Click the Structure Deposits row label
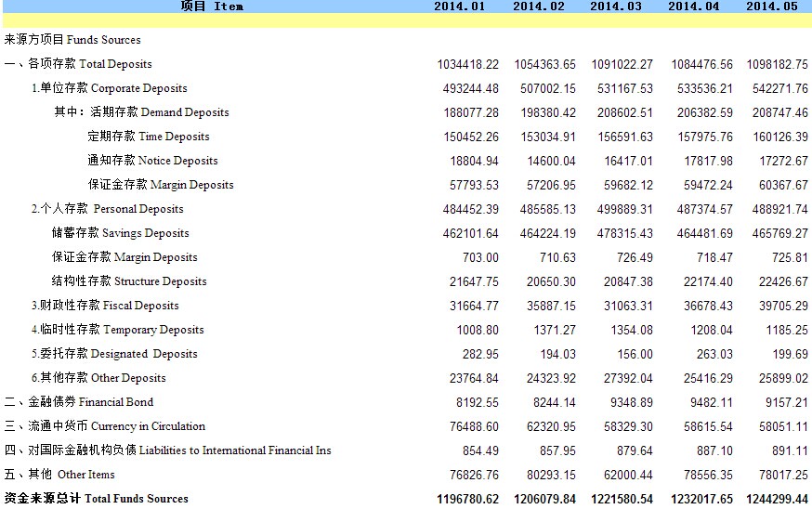The height and width of the screenshot is (509, 812). [129, 281]
